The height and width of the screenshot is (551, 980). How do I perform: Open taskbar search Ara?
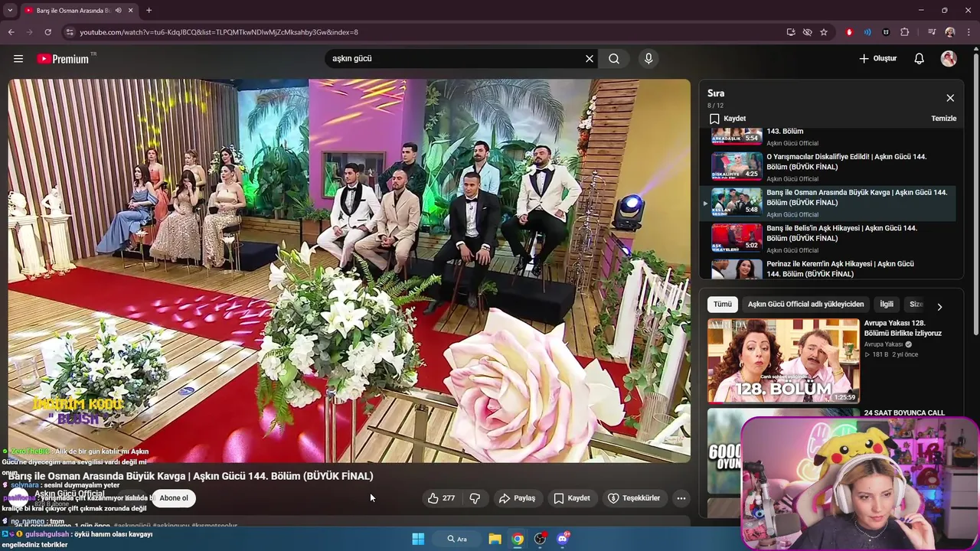(x=457, y=539)
